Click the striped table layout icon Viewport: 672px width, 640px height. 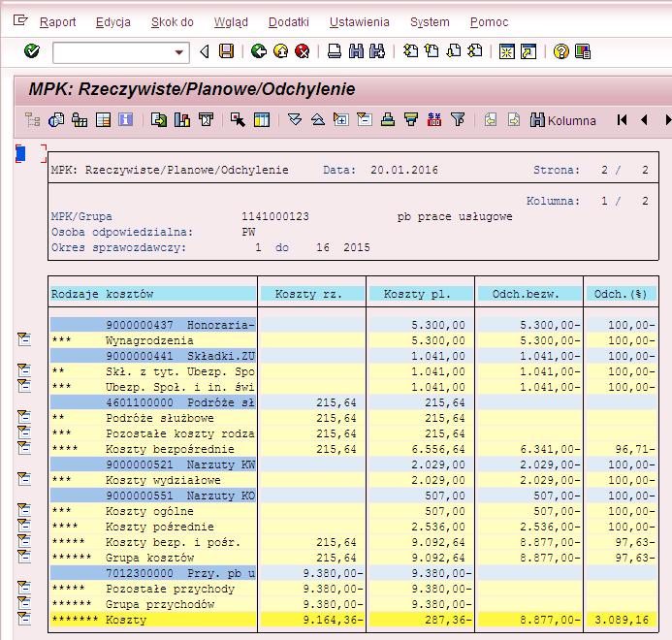[x=104, y=120]
